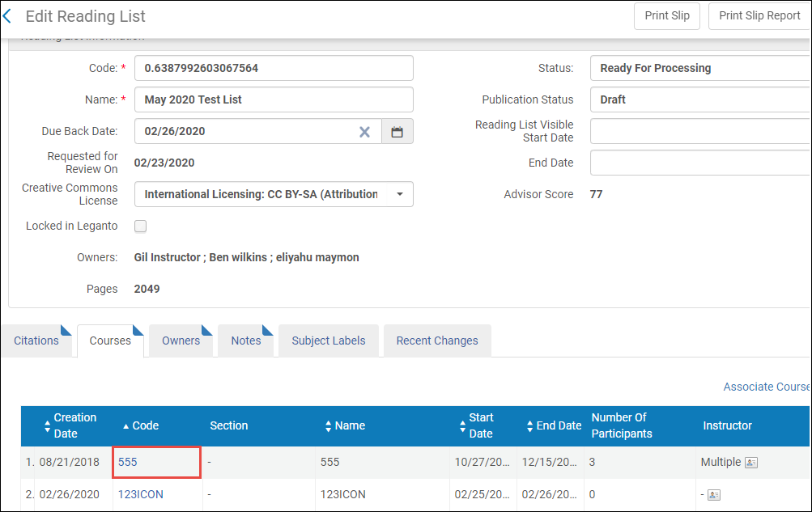This screenshot has width=812, height=512.
Task: Expand the Creative Commons License dropdown
Action: [x=400, y=194]
